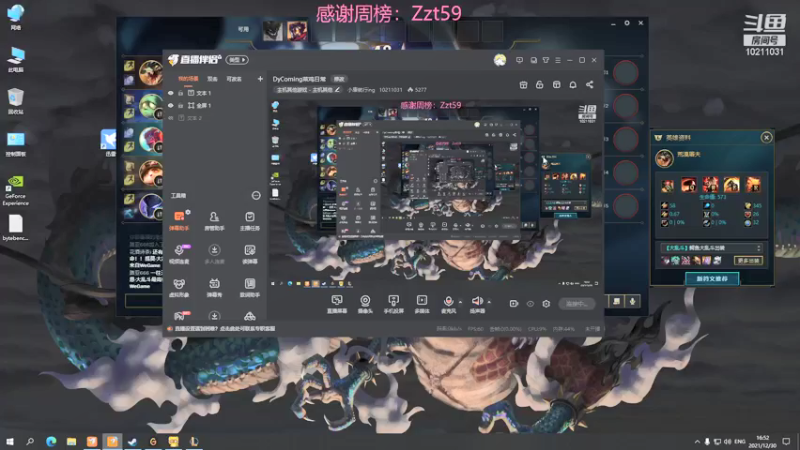Screen dimensions: 800x450
Task: Click the user avatar in title bar
Action: (500, 60)
